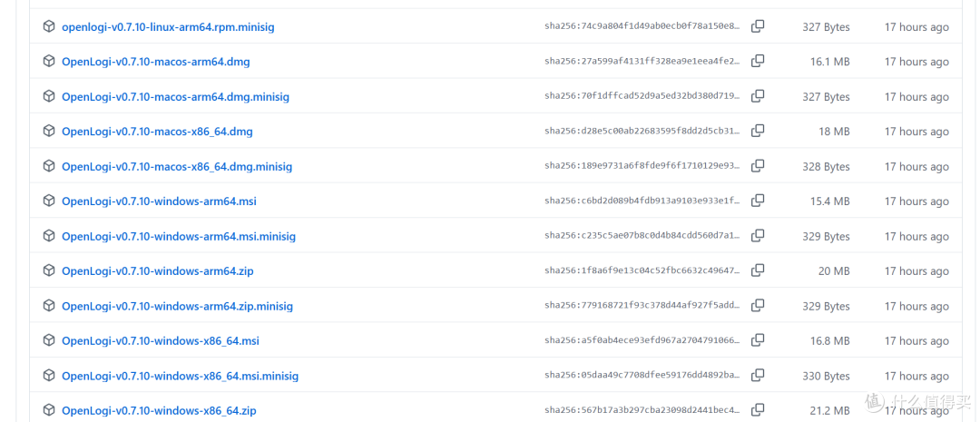Click package icon beside macos-arm64.dmg.minisig
Screen dimensions: 980x422
[x=49, y=96]
